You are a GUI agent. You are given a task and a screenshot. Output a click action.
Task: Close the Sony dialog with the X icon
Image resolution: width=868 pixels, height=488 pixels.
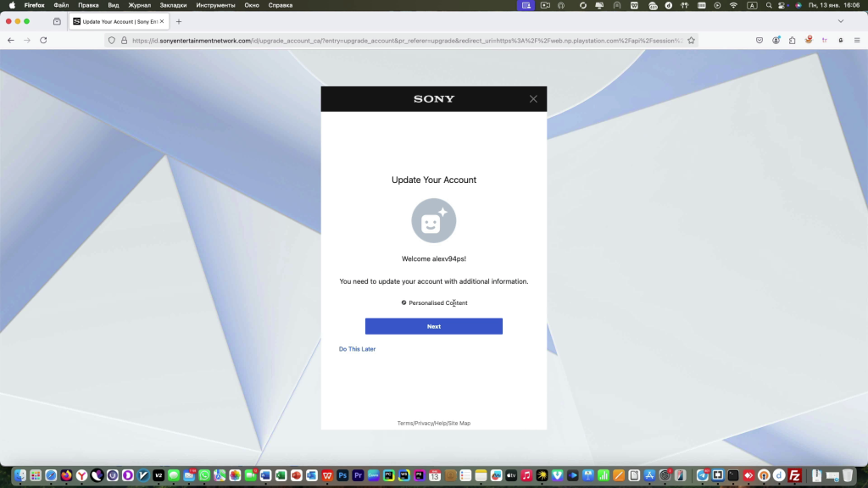click(x=533, y=99)
